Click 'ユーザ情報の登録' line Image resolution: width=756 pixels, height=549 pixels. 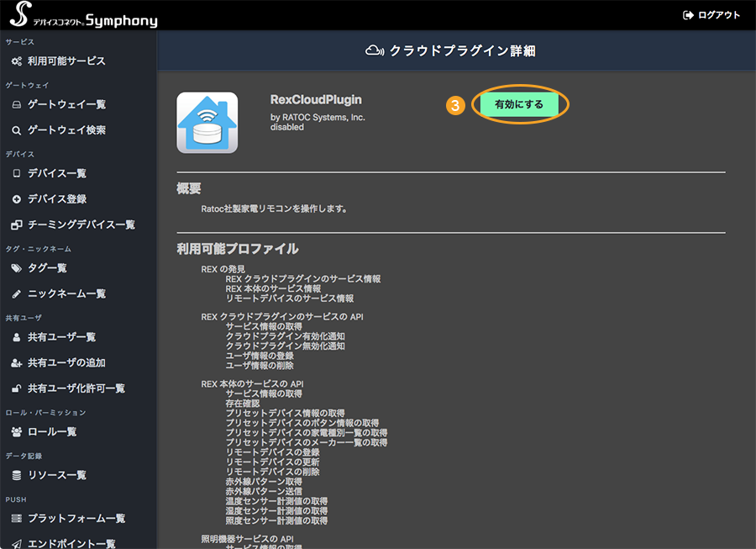[260, 356]
